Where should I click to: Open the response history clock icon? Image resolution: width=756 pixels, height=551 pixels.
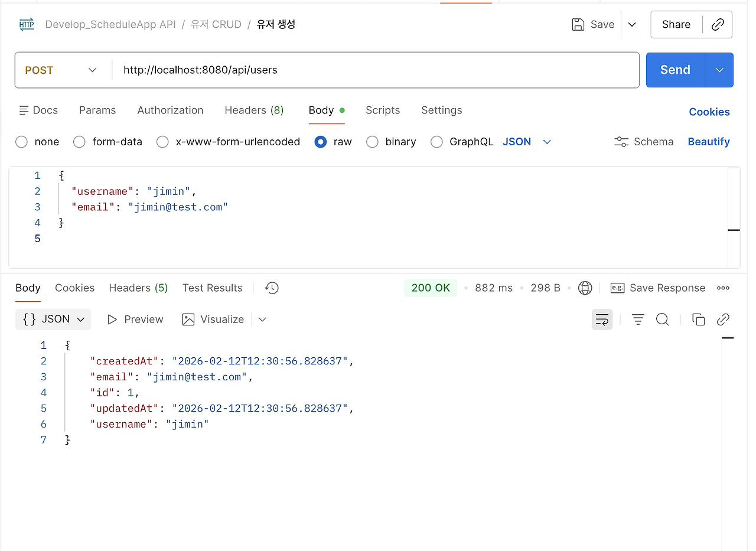[x=272, y=288]
